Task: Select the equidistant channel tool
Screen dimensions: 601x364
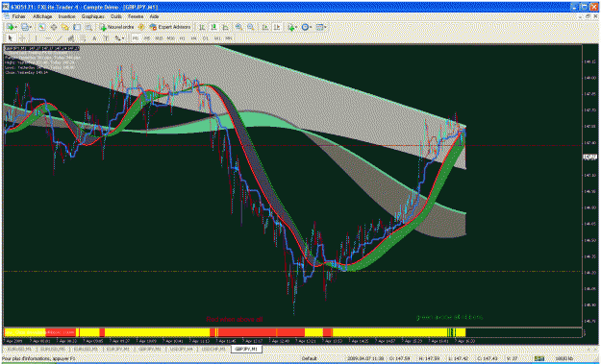Action: (71, 37)
